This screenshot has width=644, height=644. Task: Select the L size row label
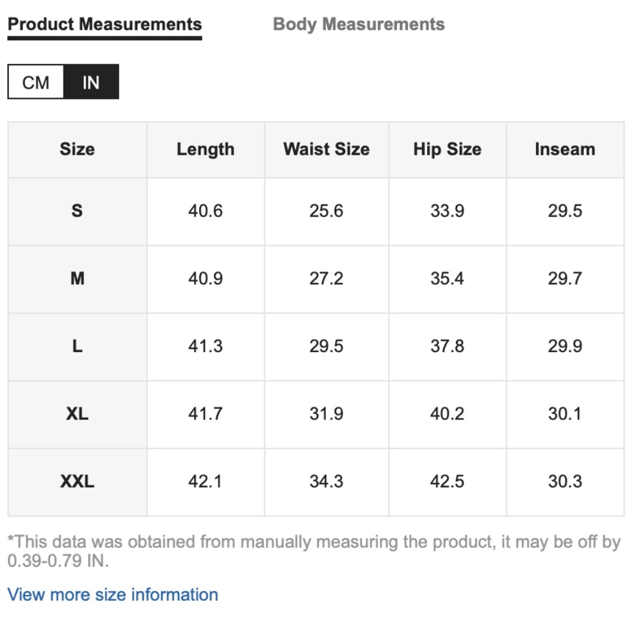coord(77,346)
